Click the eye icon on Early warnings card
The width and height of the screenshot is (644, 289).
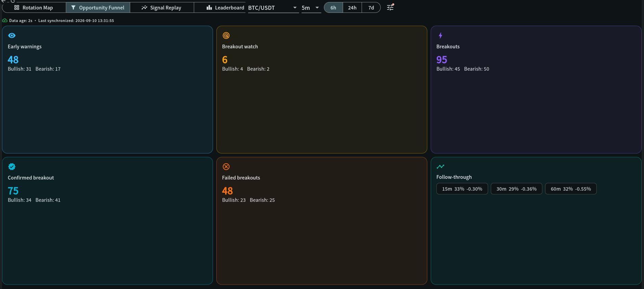(x=12, y=35)
